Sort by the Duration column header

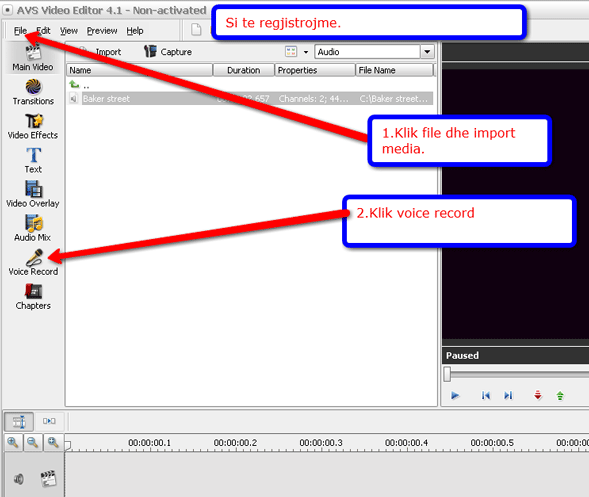tap(243, 70)
